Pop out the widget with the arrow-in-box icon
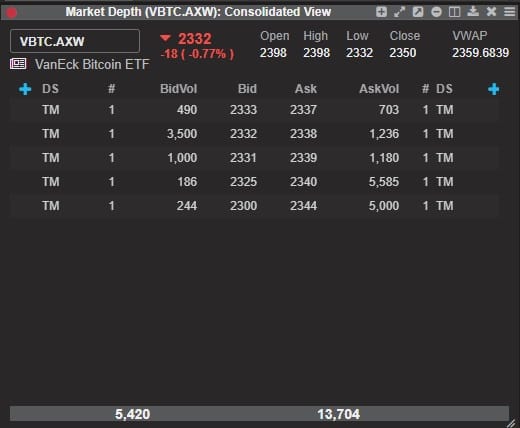The width and height of the screenshot is (520, 428). [x=418, y=12]
